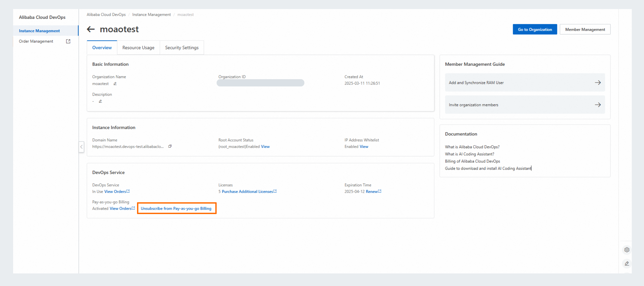Click the gear settings icon at right edge
The height and width of the screenshot is (286, 644).
627,250
